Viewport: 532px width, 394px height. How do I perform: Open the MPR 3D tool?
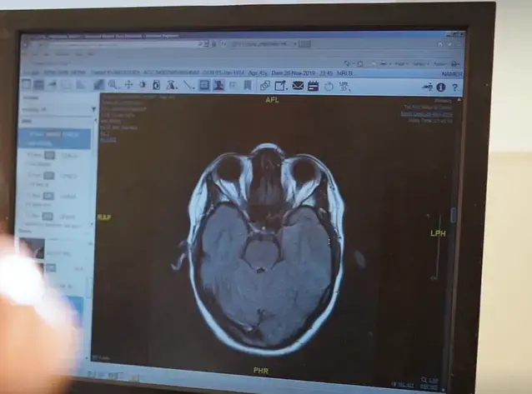pos(344,86)
